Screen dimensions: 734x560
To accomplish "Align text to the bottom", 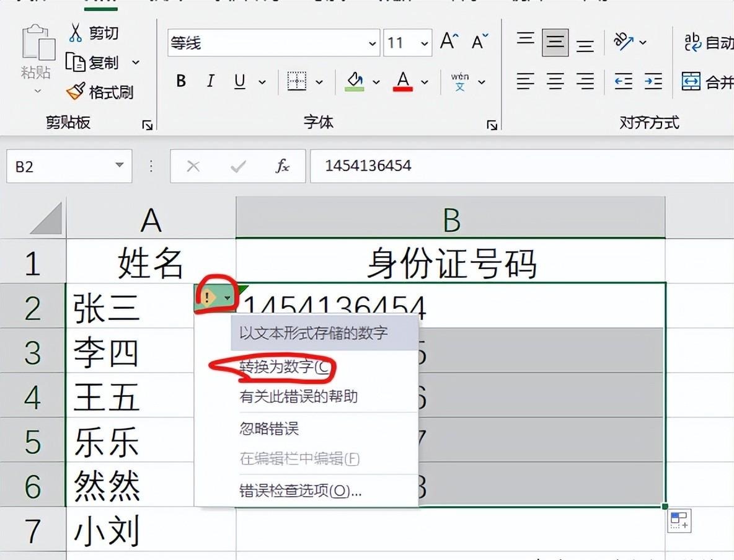I will [x=585, y=45].
